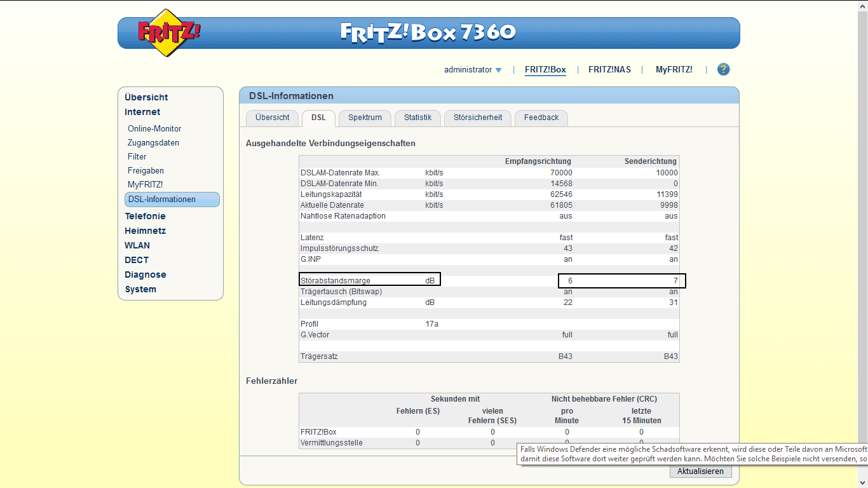The image size is (868, 488).
Task: Click the Impulsstörungsschutz row label
Action: [339, 248]
